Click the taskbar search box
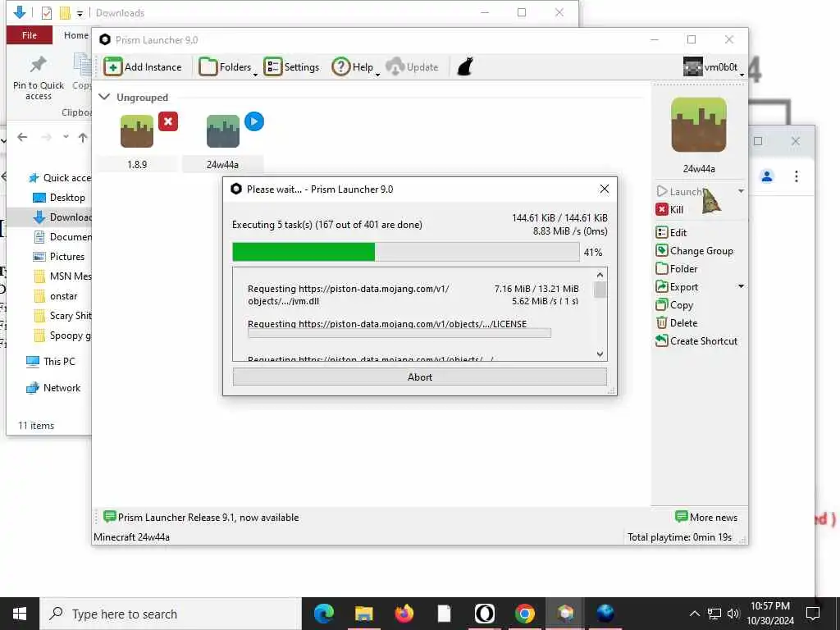 coord(171,614)
